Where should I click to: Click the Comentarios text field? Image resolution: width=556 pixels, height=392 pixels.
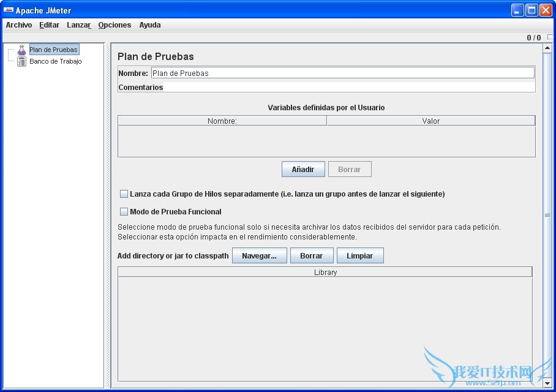coord(349,87)
